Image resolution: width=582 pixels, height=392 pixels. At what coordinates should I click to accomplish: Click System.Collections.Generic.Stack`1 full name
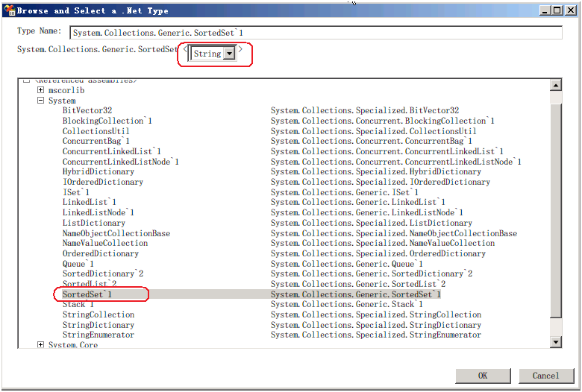pyautogui.click(x=347, y=305)
